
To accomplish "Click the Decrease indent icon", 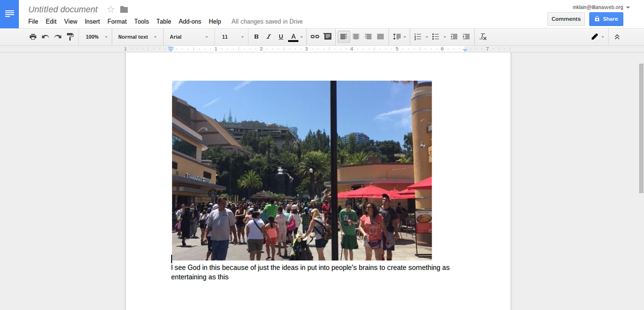I will 454,37.
